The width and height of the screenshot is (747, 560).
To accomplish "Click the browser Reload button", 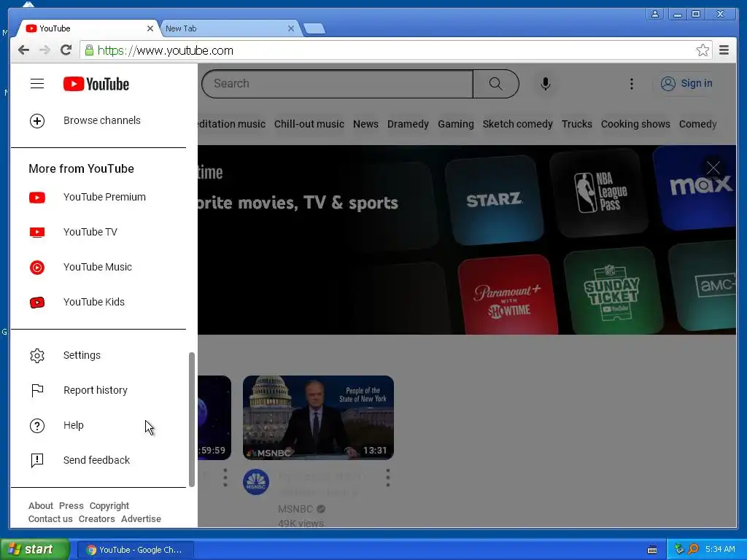I will pyautogui.click(x=66, y=50).
